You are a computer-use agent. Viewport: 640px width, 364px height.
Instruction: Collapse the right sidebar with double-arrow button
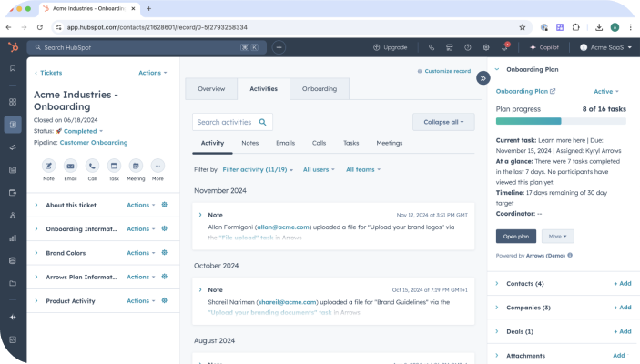483,78
